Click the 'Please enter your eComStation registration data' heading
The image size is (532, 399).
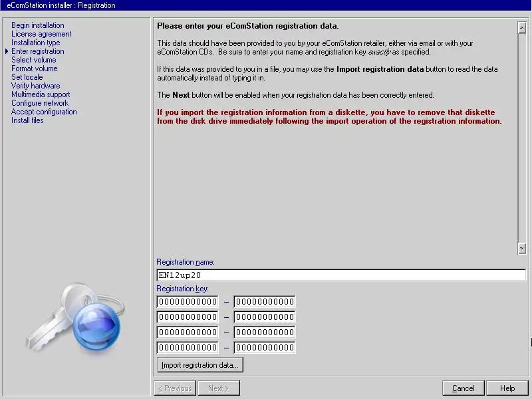click(x=247, y=26)
